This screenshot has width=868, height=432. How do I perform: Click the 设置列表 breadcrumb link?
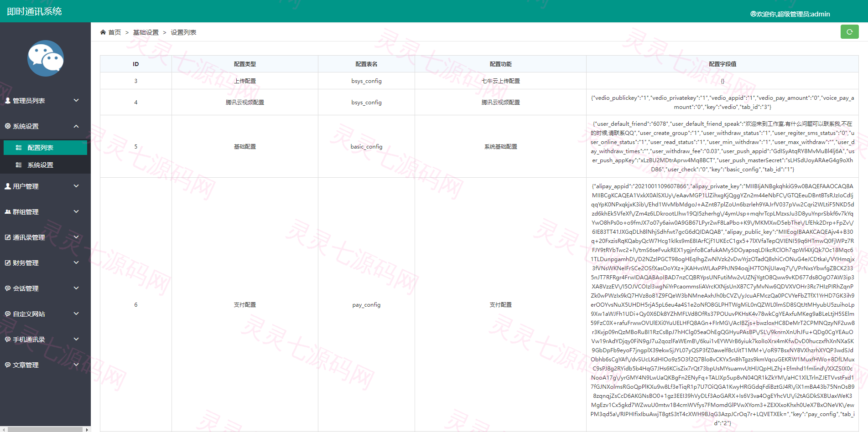pyautogui.click(x=183, y=32)
